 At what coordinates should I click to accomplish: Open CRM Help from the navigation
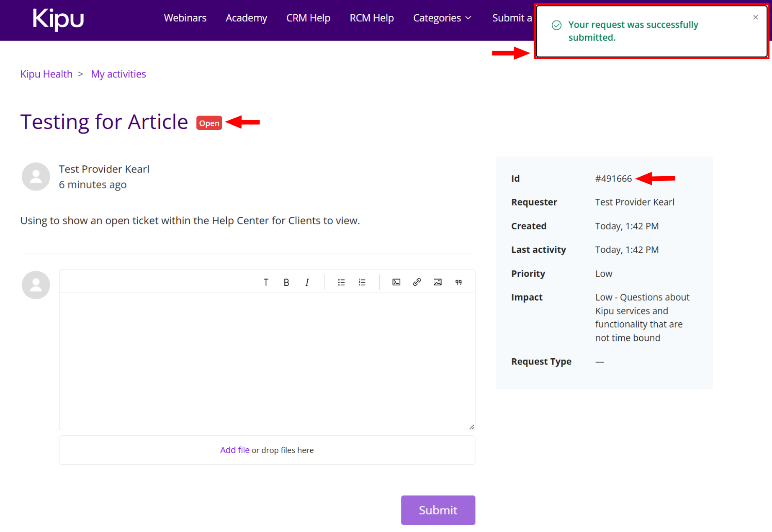click(308, 18)
